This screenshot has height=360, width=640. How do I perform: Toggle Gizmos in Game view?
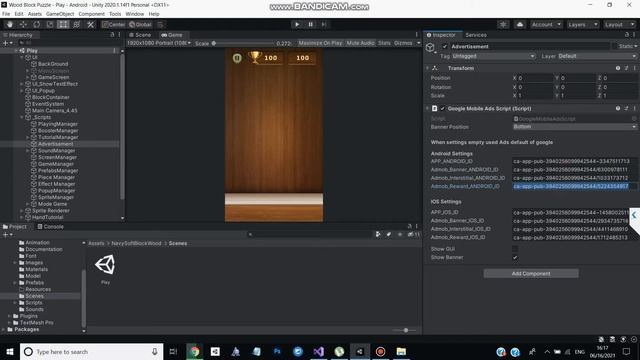[x=403, y=43]
